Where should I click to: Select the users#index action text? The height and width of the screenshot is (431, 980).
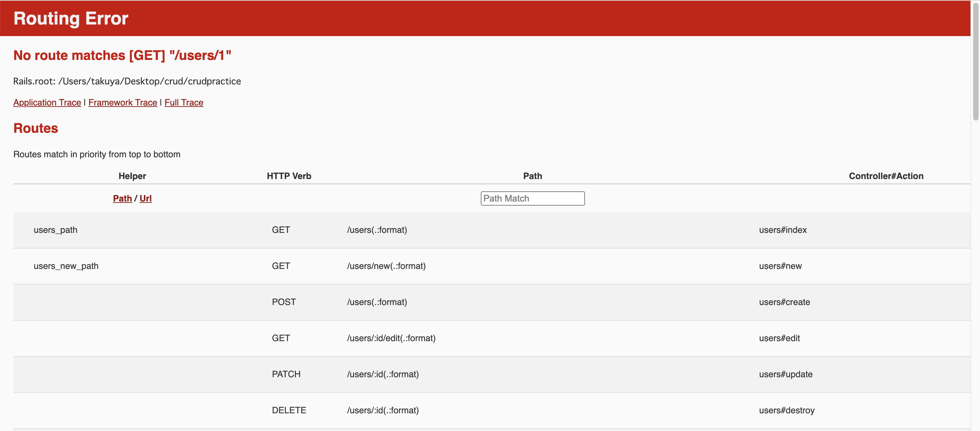coord(783,230)
